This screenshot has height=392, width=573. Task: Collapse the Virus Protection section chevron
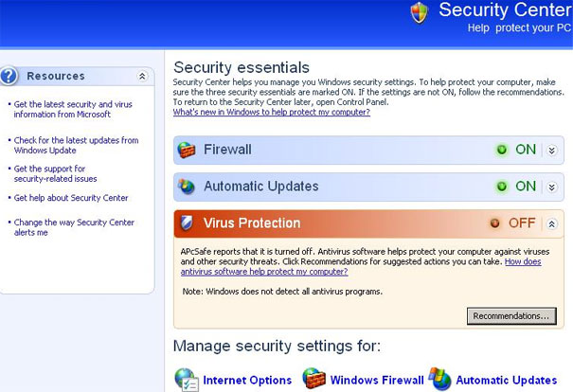coord(552,223)
